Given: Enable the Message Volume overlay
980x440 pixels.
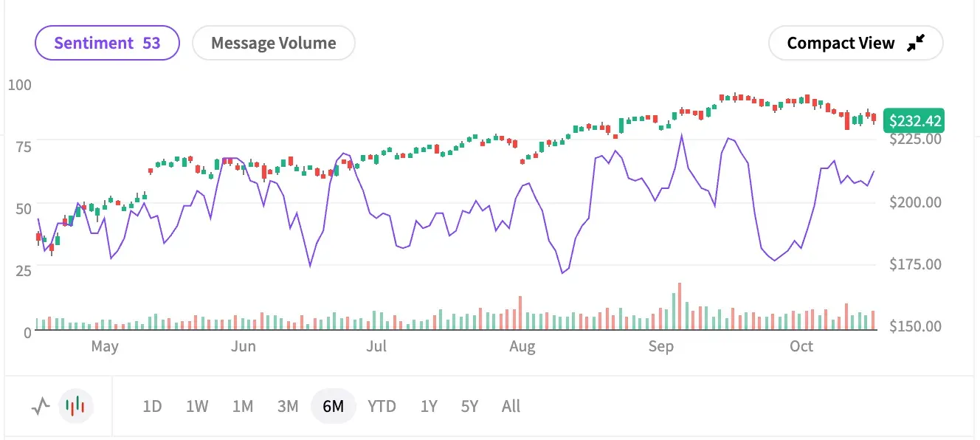Looking at the screenshot, I should click(273, 43).
